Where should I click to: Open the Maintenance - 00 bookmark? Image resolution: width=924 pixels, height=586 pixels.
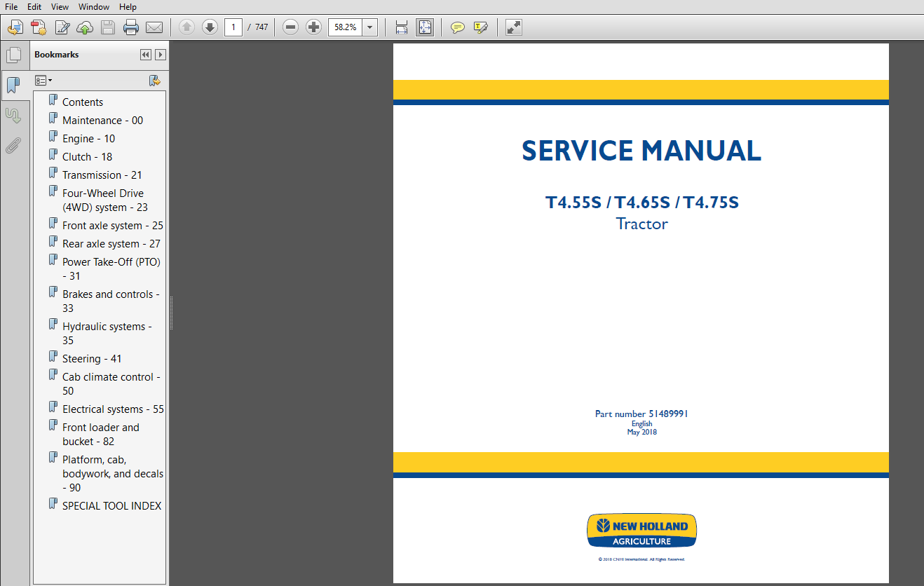pyautogui.click(x=102, y=121)
